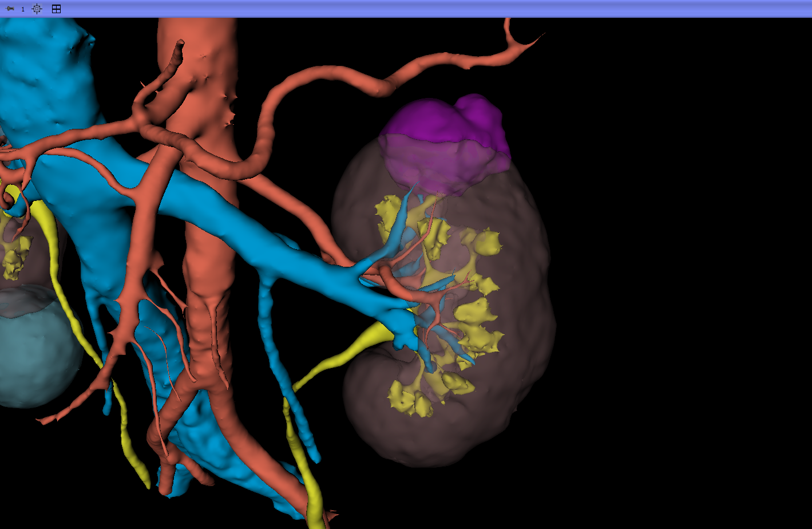Select the teal sphere at left edge
Screen dimensions: 812x529
coord(34,349)
